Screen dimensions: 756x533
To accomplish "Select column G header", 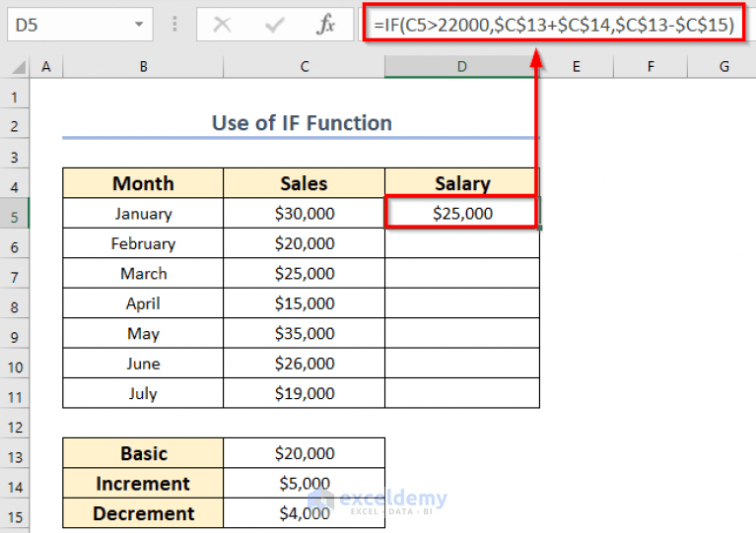I will (x=722, y=67).
